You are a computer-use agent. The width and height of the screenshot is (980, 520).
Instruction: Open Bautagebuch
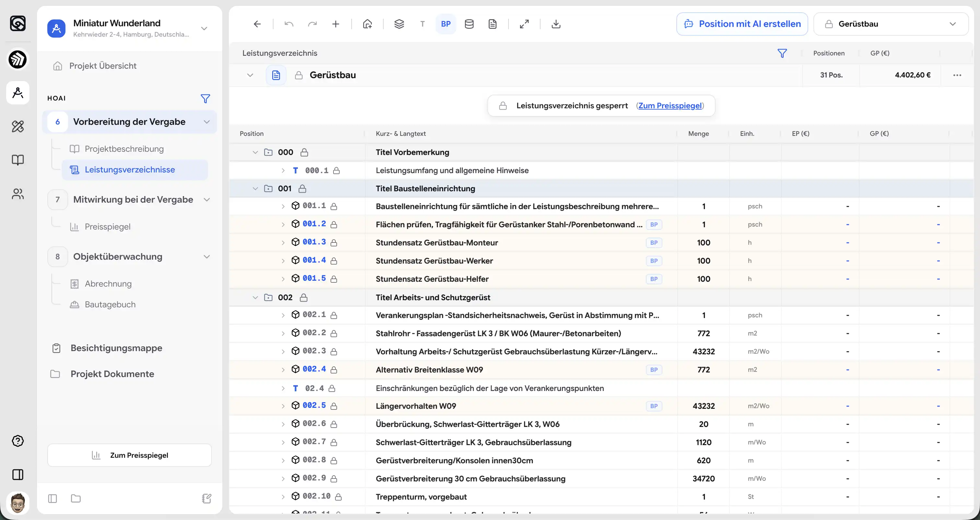[110, 304]
